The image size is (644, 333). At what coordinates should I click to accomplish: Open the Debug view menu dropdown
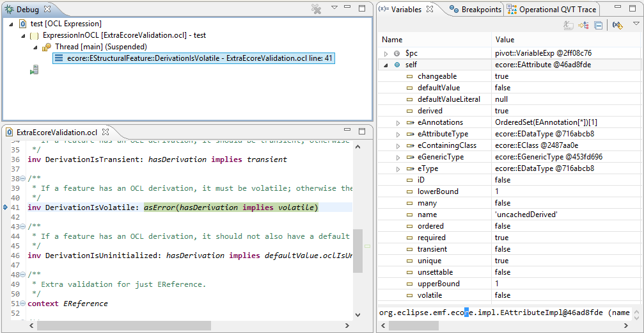tap(334, 8)
